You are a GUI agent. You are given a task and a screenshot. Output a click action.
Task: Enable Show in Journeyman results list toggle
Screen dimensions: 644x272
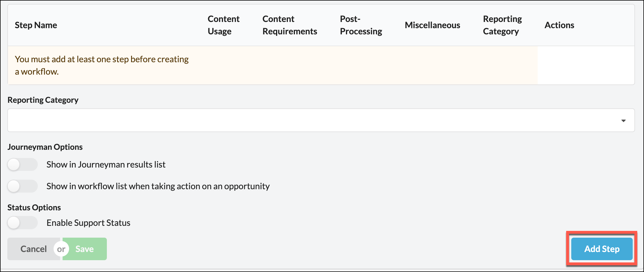22,164
